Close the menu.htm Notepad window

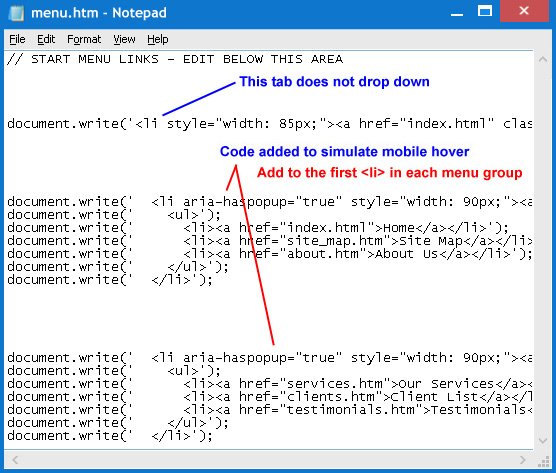524,11
